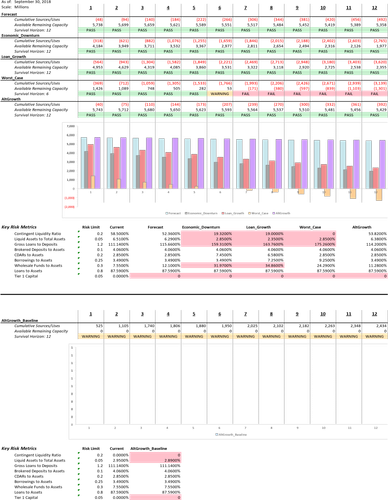This screenshot has height=500, width=388.
Task: Click the purple AltGrowth bar for period 1
Action: pos(97,163)
